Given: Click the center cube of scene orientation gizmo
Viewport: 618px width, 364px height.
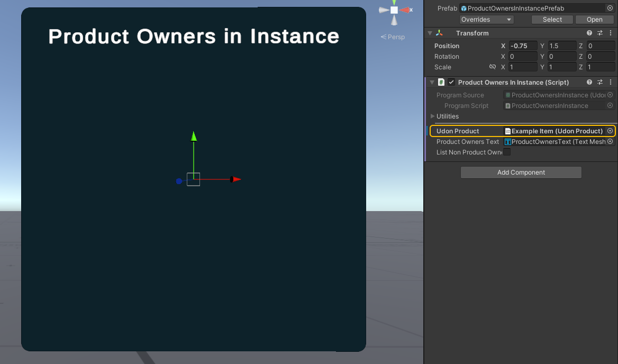Looking at the screenshot, I should click(x=394, y=10).
